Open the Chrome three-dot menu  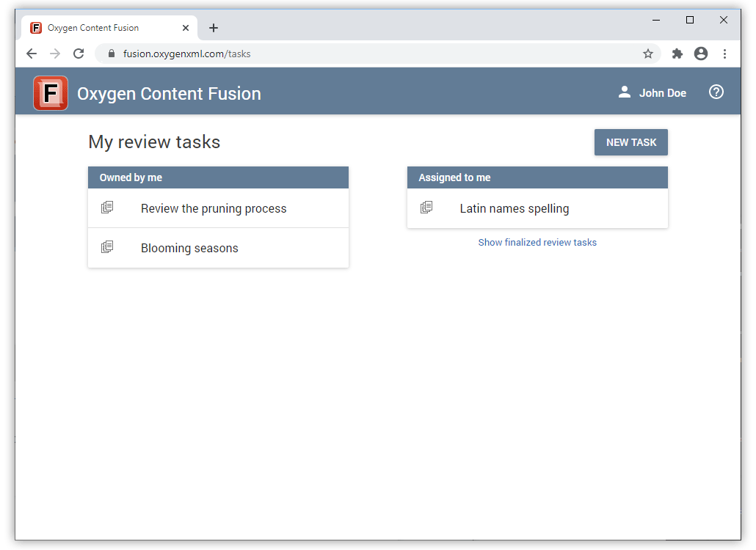click(x=724, y=54)
